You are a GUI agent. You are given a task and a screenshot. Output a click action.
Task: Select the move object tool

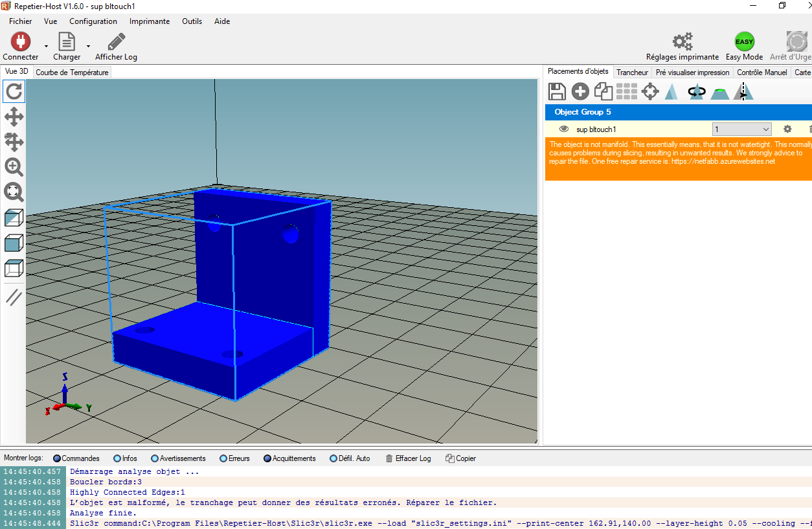(14, 142)
